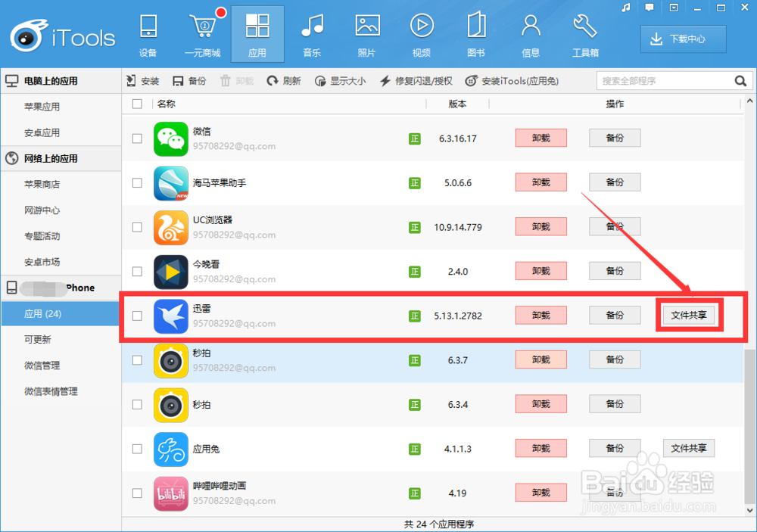The height and width of the screenshot is (532, 757).
Task: Sort by the 版本 column header
Action: (x=458, y=104)
